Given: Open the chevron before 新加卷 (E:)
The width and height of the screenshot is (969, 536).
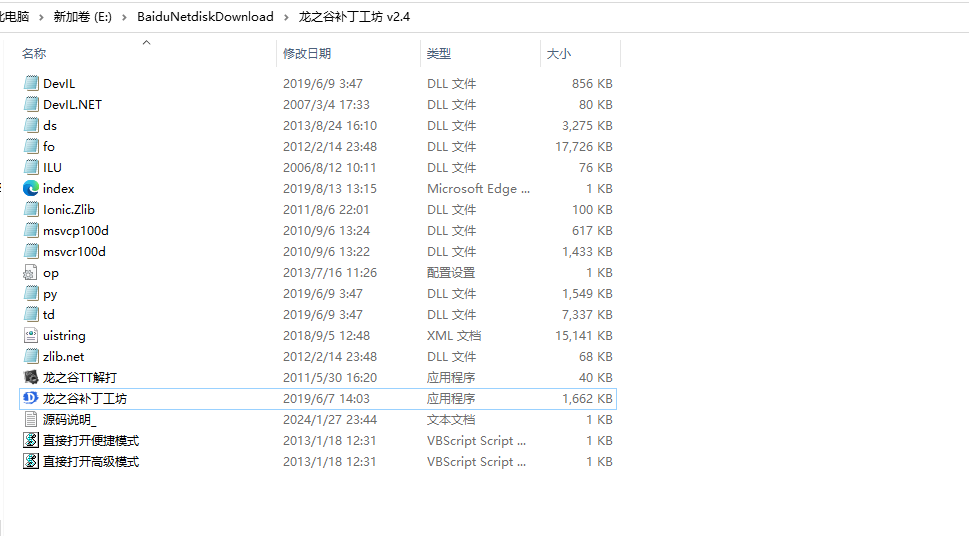Looking at the screenshot, I should [x=41, y=17].
